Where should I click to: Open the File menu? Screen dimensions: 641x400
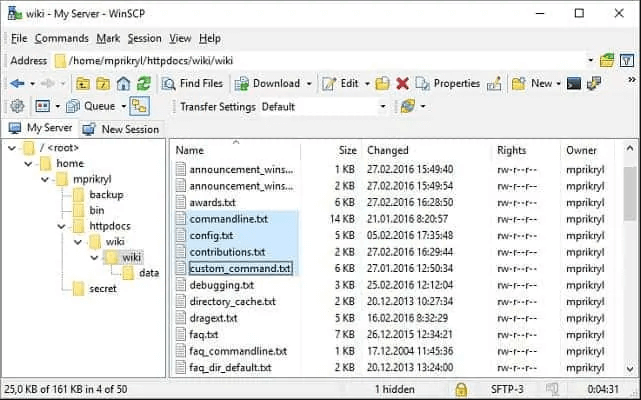point(19,38)
